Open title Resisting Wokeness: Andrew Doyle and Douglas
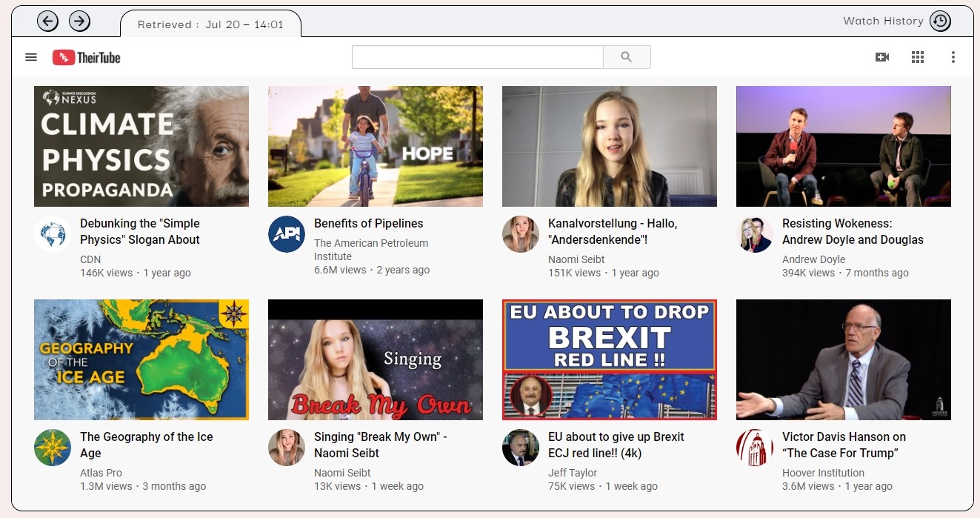This screenshot has width=980, height=518. coord(853,231)
